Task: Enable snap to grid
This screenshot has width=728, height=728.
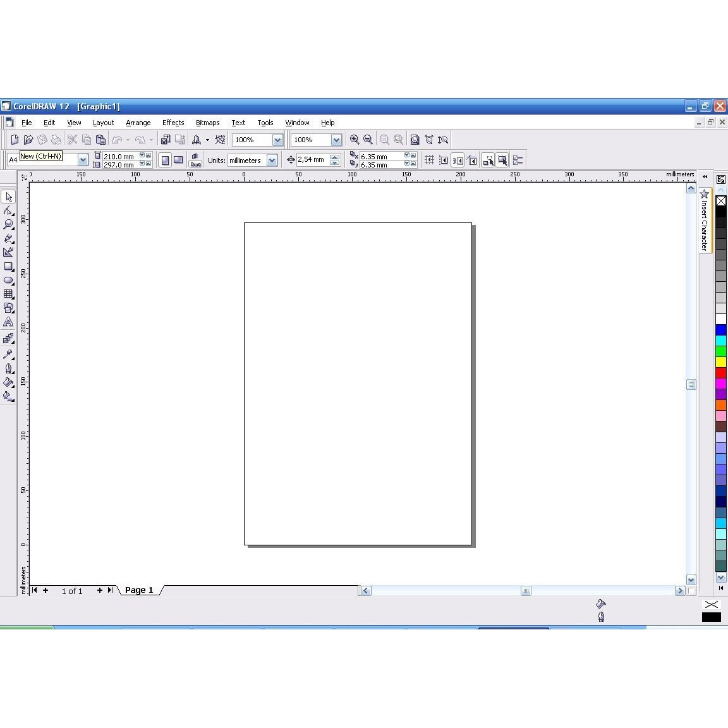Action: tap(429, 160)
